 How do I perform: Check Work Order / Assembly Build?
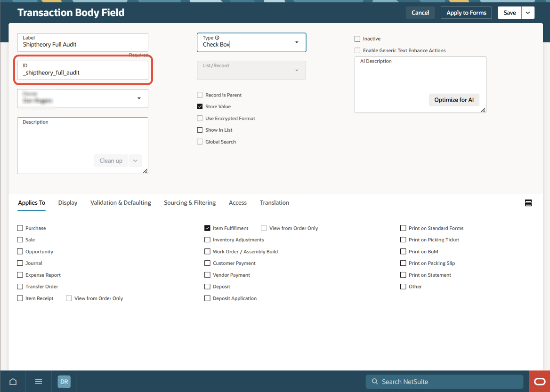207,252
